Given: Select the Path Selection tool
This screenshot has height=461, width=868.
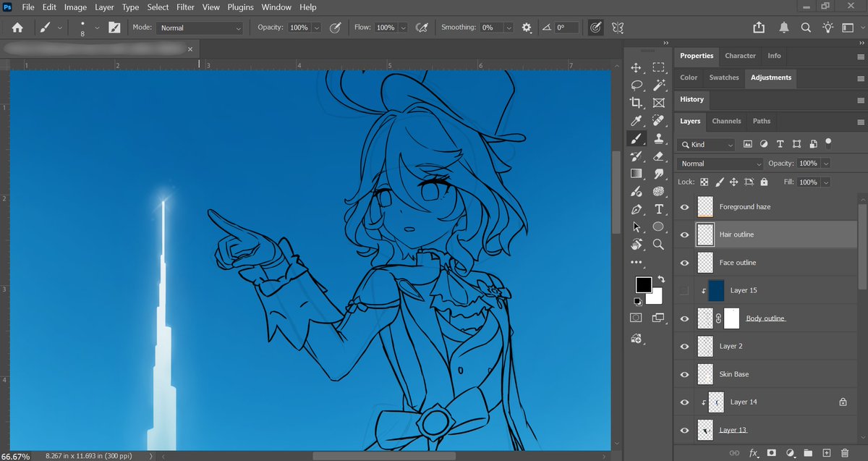Looking at the screenshot, I should [x=637, y=227].
